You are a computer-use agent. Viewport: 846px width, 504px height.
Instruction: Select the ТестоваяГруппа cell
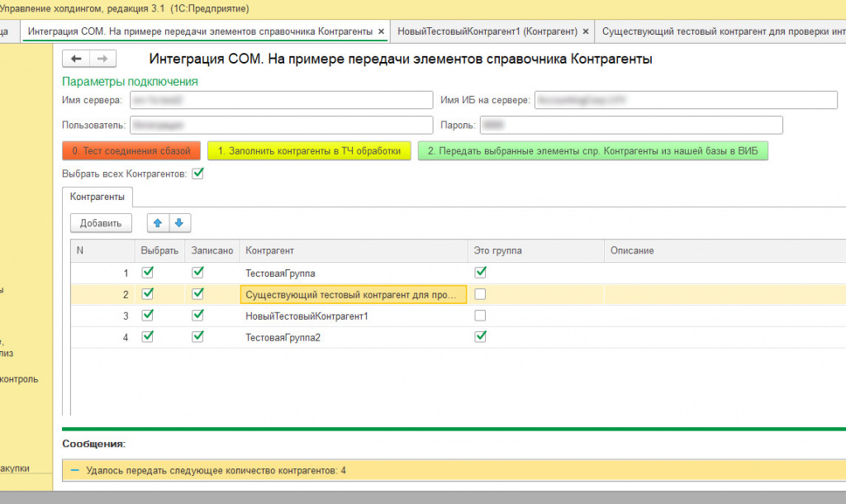(354, 273)
